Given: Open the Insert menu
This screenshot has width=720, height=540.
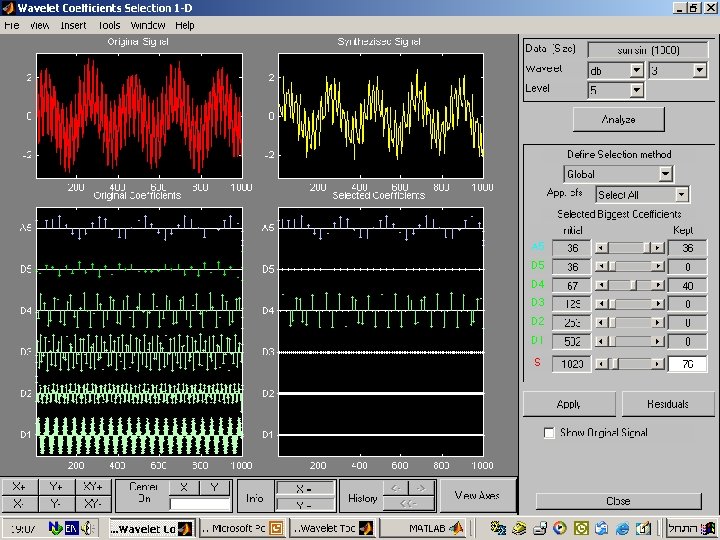Looking at the screenshot, I should pos(73,25).
